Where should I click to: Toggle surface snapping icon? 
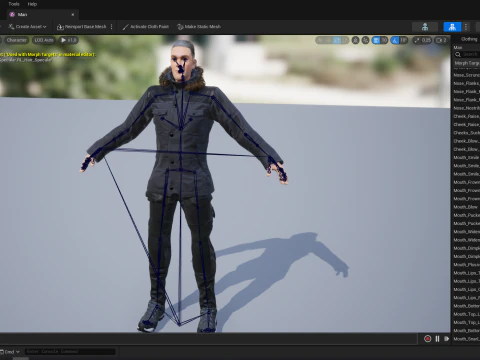point(366,40)
